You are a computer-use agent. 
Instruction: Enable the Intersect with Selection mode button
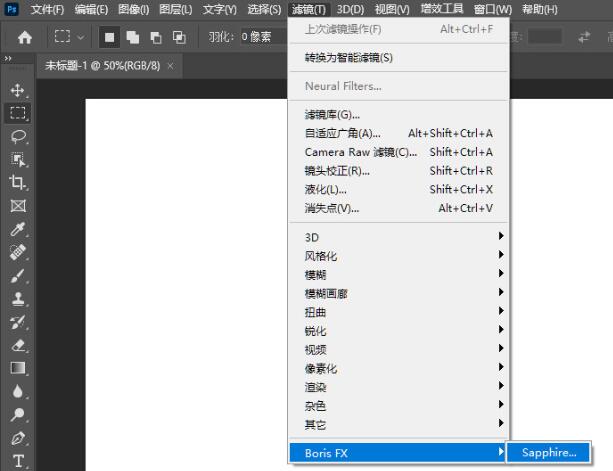(179, 37)
